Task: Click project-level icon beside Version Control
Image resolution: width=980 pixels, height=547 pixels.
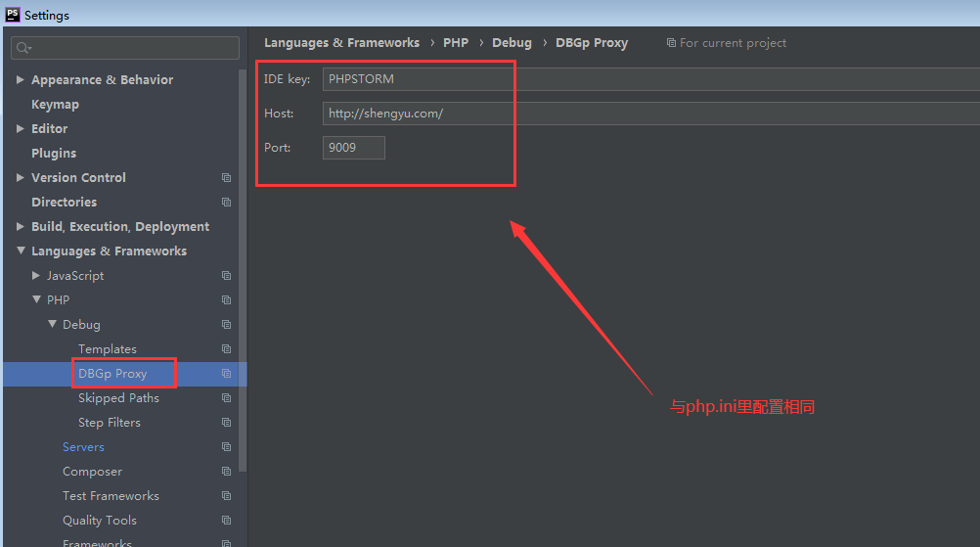Action: tap(226, 178)
